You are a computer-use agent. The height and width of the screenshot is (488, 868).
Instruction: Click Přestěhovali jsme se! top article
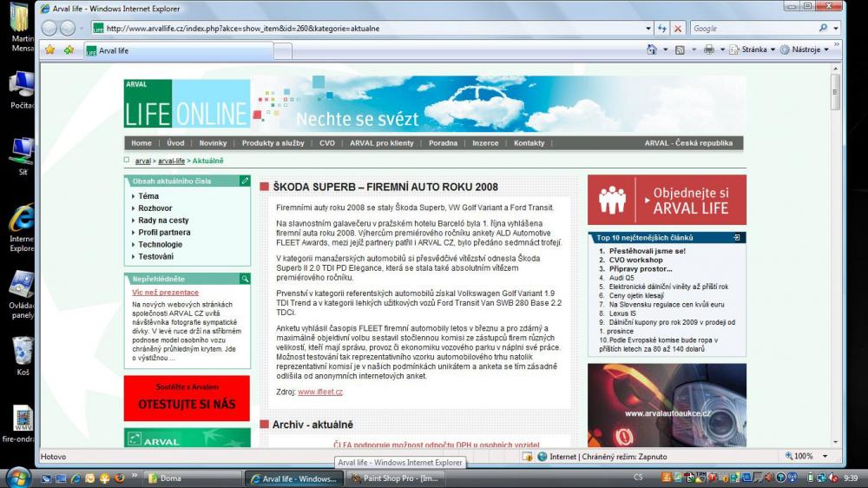click(x=648, y=251)
